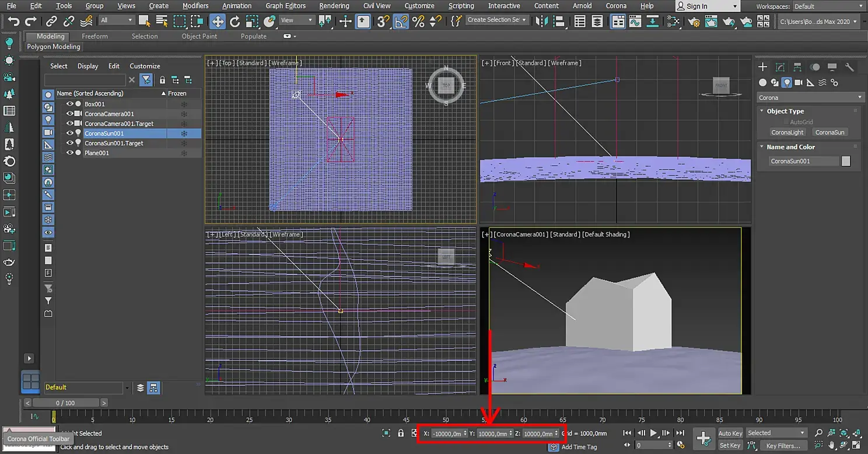Click the CoronaLight button
868x454 pixels.
(787, 132)
